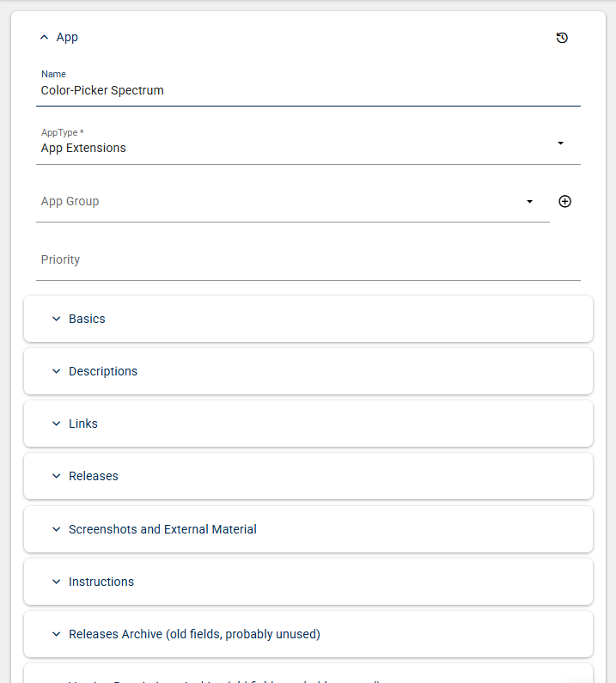Open the AppType dropdown arrow
The image size is (616, 683).
[x=560, y=143]
